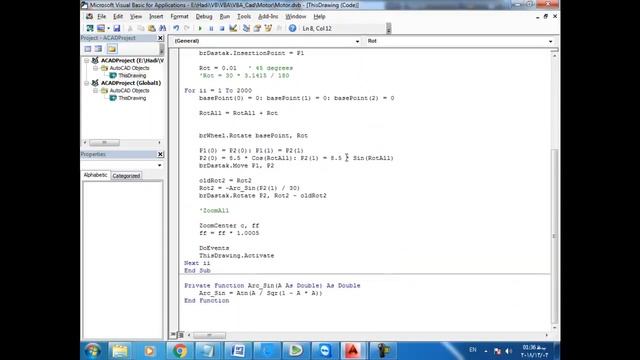Undo the last edit
The height and width of the screenshot is (360, 640).
176,28
